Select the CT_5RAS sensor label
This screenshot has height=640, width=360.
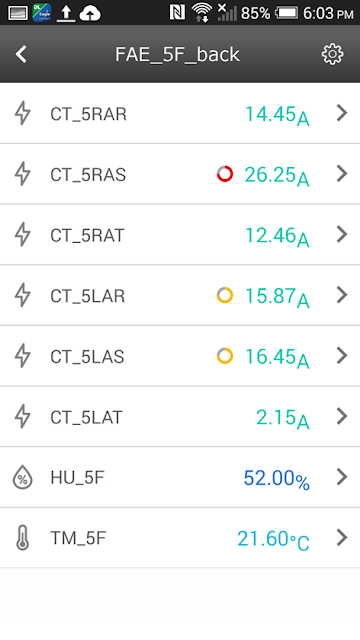tap(88, 175)
